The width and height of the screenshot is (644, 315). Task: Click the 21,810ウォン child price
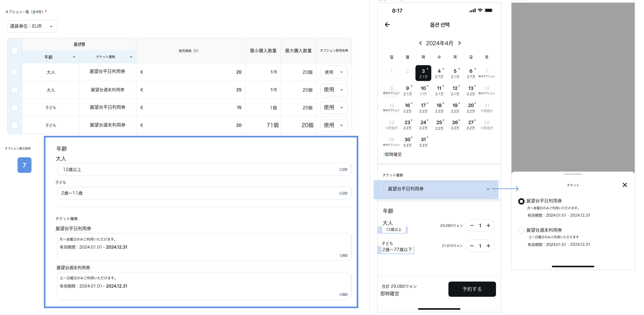pyautogui.click(x=452, y=246)
